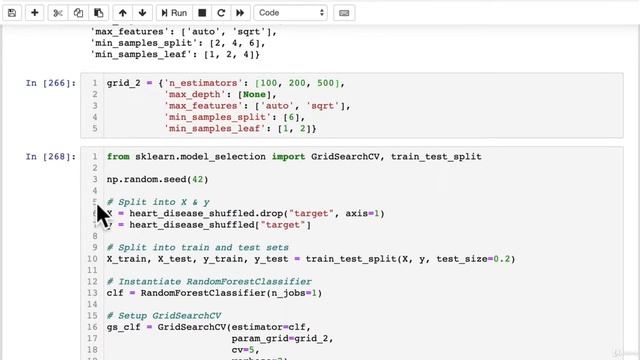The width and height of the screenshot is (640, 360).
Task: Click output line 'max_features': ['auto', 'sqrt']
Action: [183, 31]
